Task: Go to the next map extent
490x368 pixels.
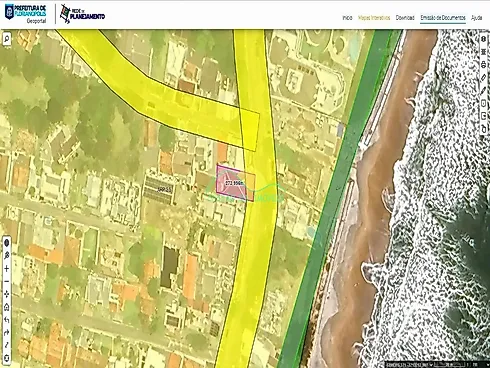Action: pos(6,332)
